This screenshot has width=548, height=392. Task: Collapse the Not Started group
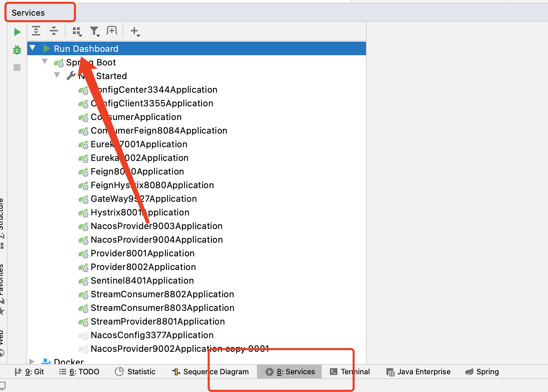click(x=57, y=75)
